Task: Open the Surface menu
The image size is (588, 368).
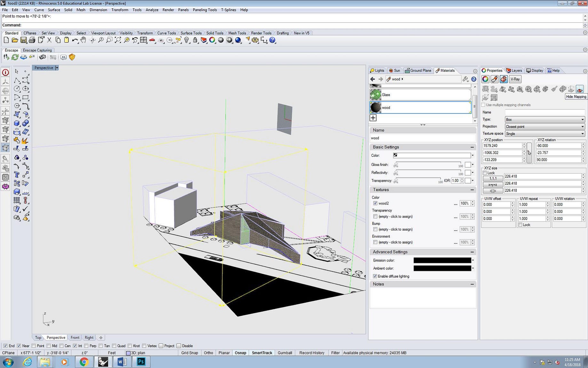Action: tap(54, 10)
